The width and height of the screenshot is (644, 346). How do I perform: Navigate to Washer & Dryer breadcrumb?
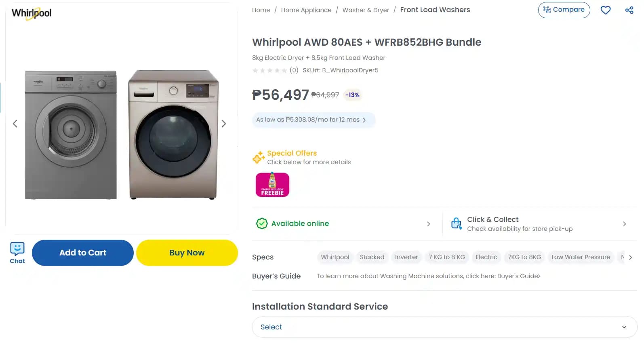pos(366,10)
